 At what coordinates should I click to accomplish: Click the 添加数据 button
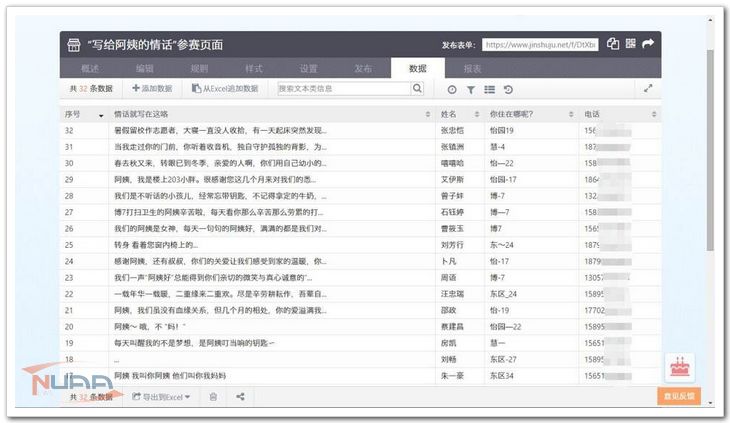point(152,89)
